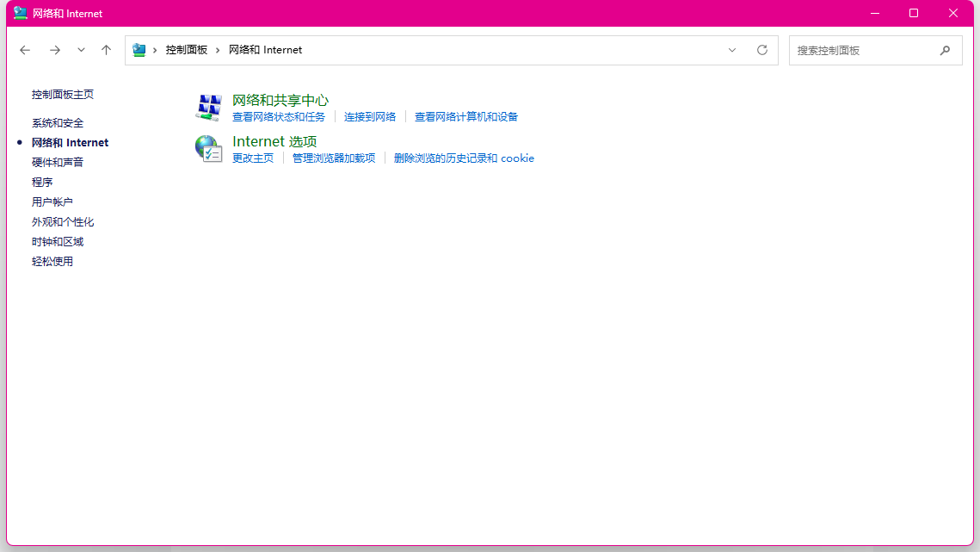Open the Internet 选项 globe icon
The height and width of the screenshot is (552, 980).
click(x=209, y=149)
